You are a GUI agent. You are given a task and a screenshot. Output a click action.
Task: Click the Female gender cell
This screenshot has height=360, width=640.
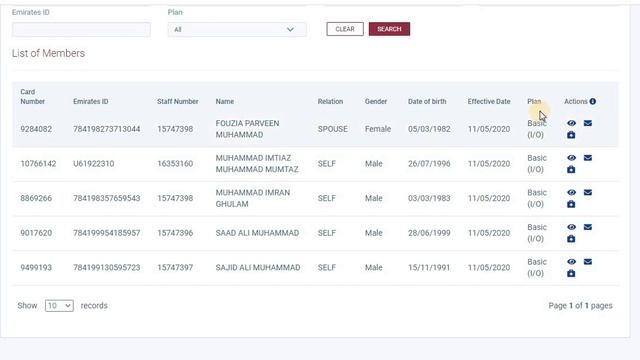coord(378,129)
